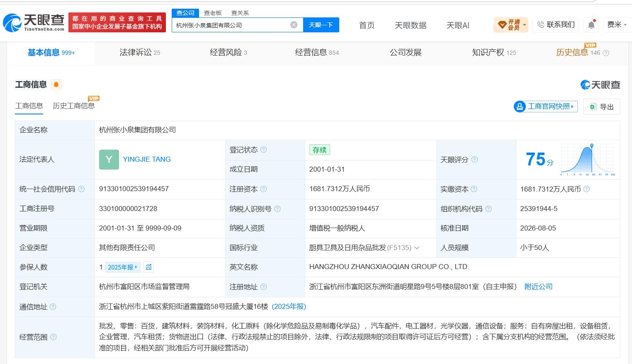Open the 参保人数 trend chart icon
Image resolution: width=632 pixels, height=364 pixels.
pos(148,267)
